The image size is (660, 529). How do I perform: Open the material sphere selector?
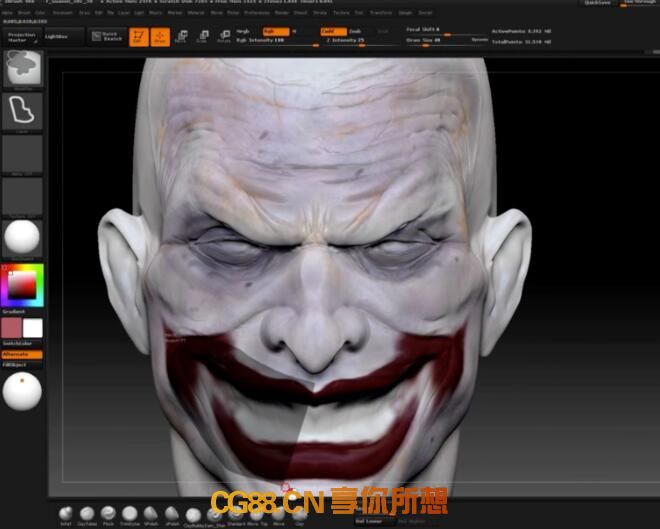22,238
